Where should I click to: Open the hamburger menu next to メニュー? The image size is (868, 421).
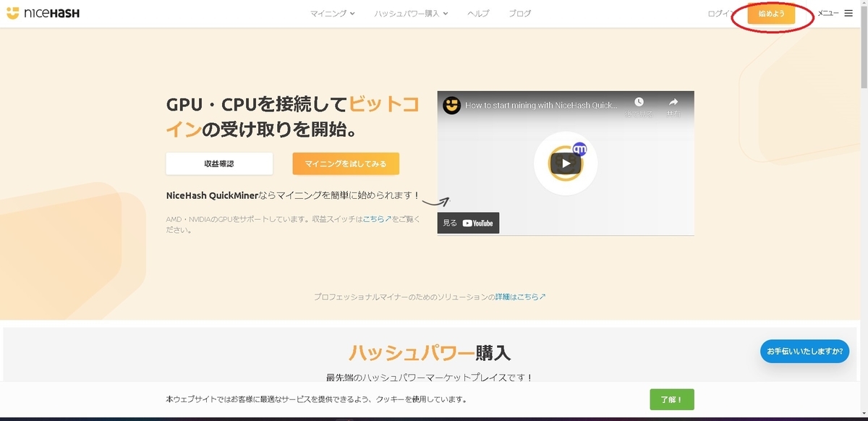click(848, 12)
